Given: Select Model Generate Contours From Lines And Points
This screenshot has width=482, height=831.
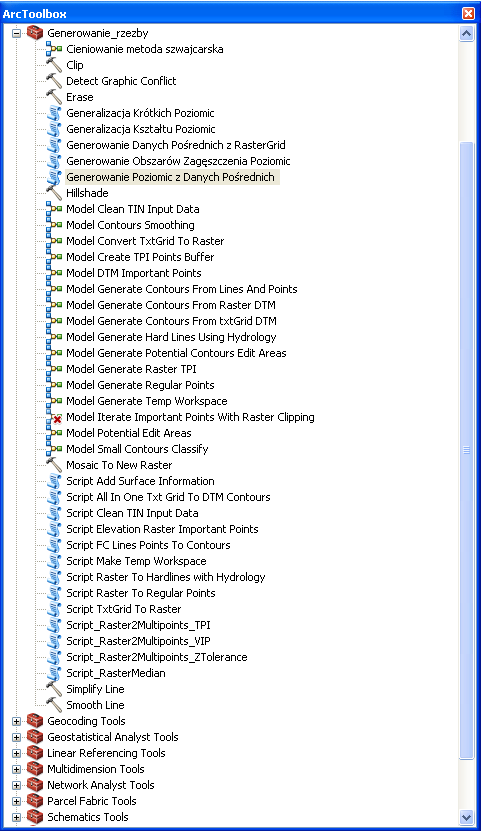Looking at the screenshot, I should tap(181, 289).
